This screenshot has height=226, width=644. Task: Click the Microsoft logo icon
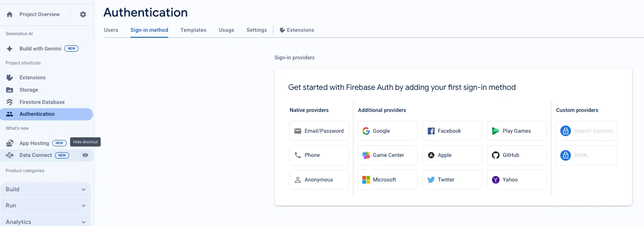coord(366,180)
